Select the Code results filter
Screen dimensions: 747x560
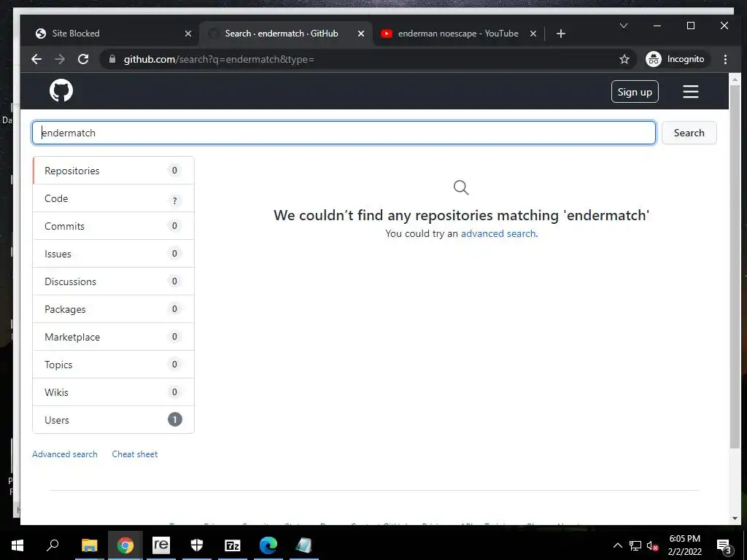tap(113, 198)
